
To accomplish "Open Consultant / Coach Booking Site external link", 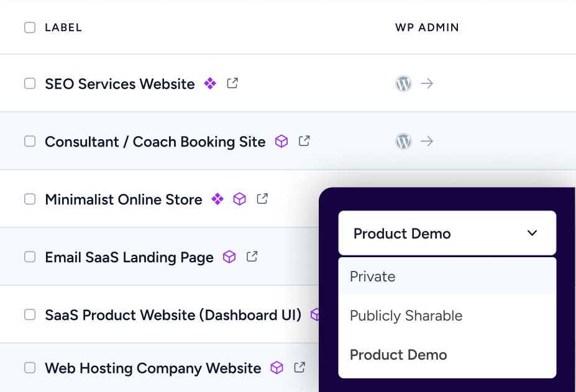I will click(304, 141).
